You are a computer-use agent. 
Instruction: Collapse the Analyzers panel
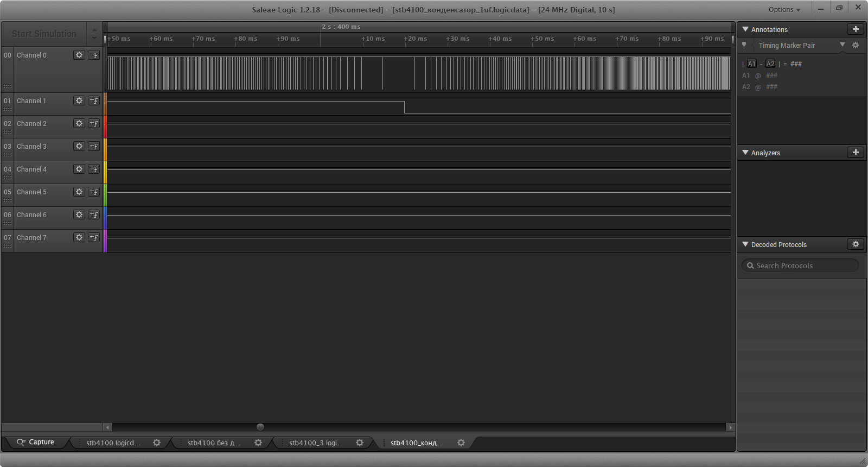pyautogui.click(x=745, y=153)
